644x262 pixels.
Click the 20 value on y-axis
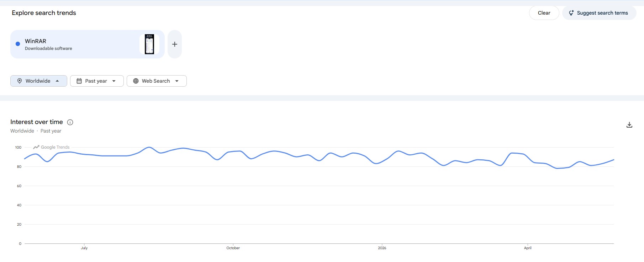19,224
